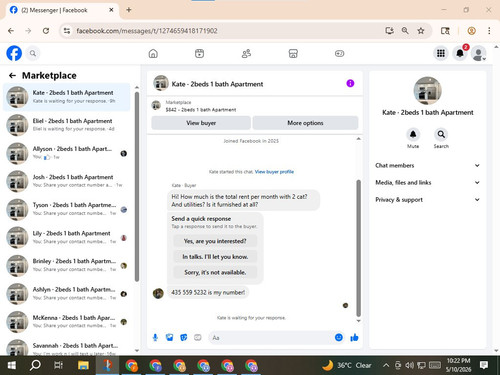Open the account profile avatar menu
This screenshot has height=375, width=500.
tap(479, 54)
